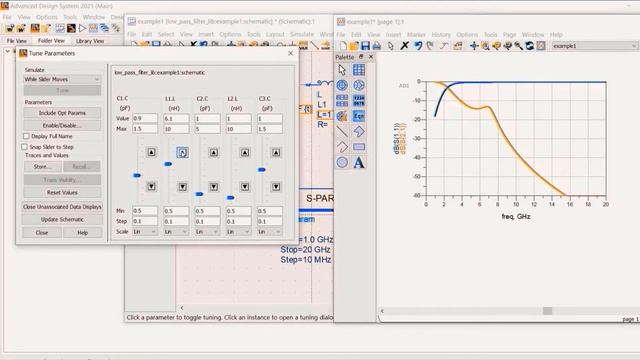This screenshot has height=360, width=640.
Task: Click the black X delete icon
Action: tap(404, 46)
